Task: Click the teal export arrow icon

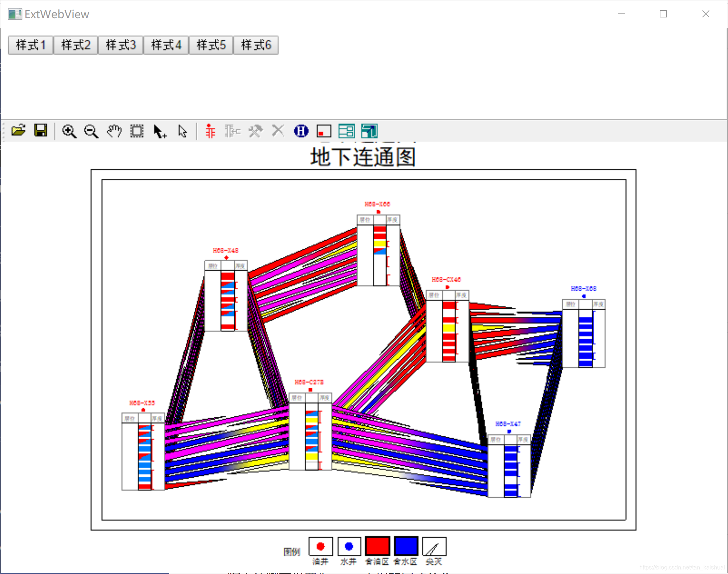Action: [x=369, y=131]
